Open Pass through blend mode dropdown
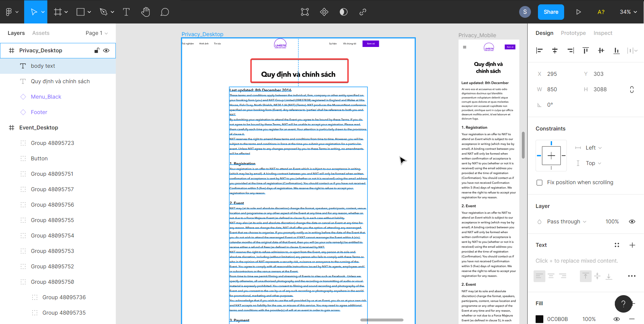 [x=566, y=222]
